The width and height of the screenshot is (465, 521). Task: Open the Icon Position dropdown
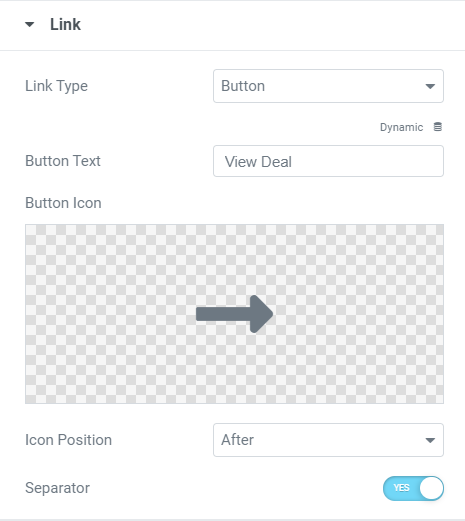tap(328, 440)
